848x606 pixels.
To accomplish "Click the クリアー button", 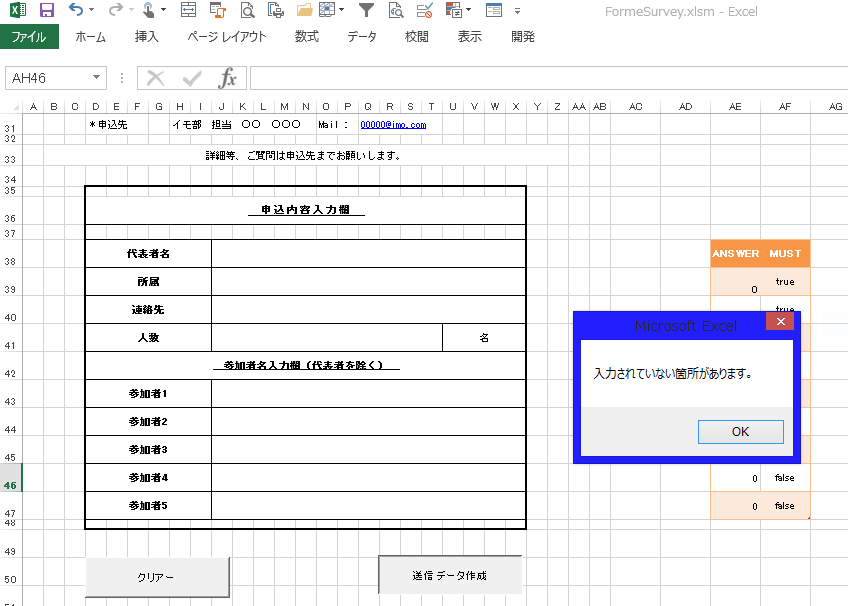I will (x=157, y=577).
